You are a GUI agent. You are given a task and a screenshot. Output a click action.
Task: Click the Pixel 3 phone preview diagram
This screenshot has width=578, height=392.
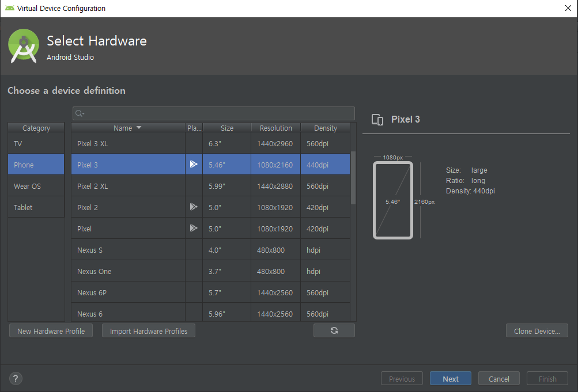[393, 200]
